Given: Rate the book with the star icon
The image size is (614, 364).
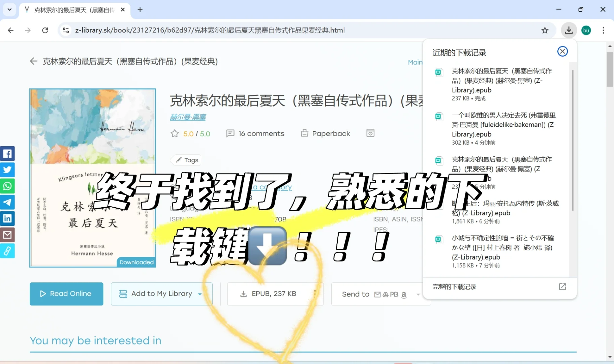Looking at the screenshot, I should point(175,133).
